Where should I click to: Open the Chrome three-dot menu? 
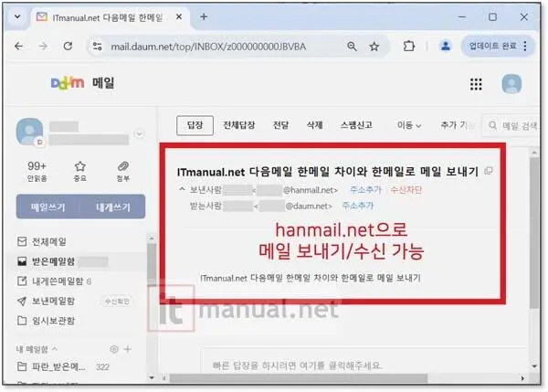tap(525, 46)
